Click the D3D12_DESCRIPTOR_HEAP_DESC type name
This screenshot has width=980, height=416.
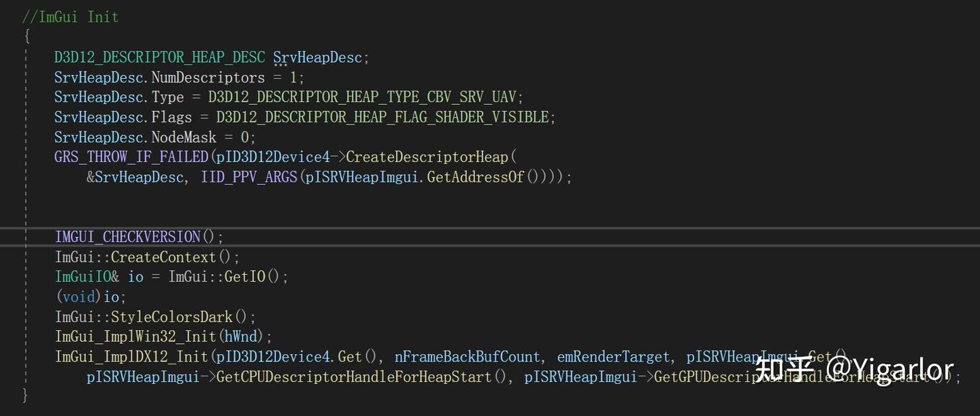[160, 57]
